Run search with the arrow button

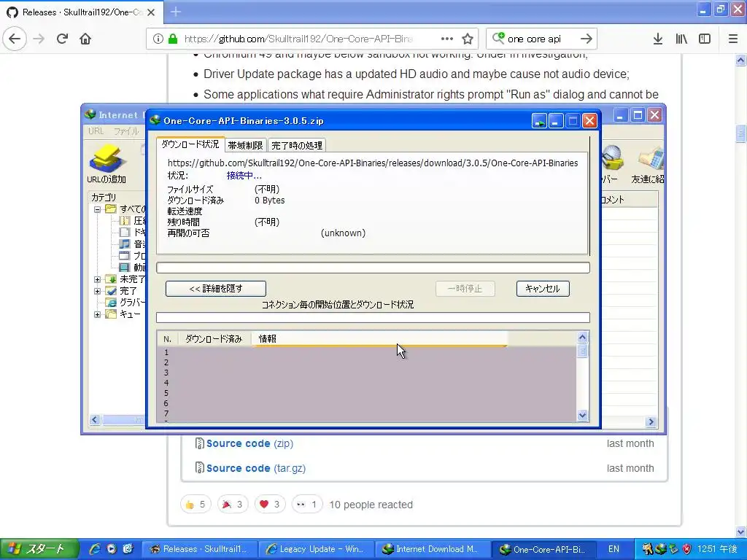(587, 39)
